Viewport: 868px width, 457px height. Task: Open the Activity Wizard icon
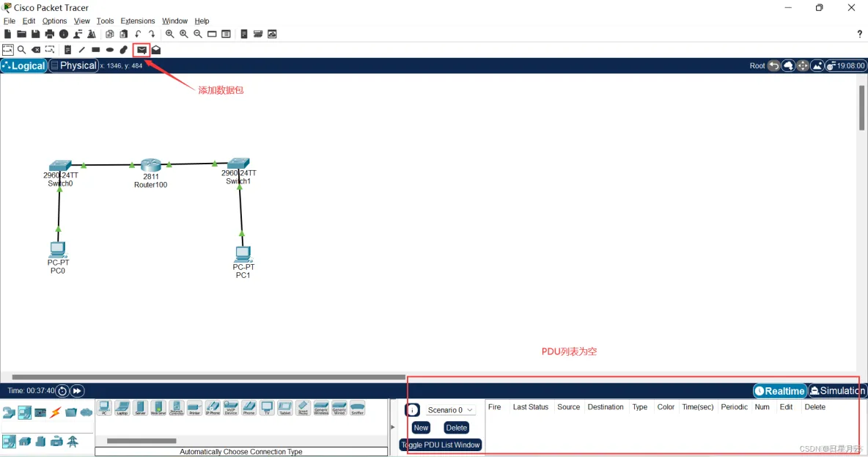tap(78, 34)
